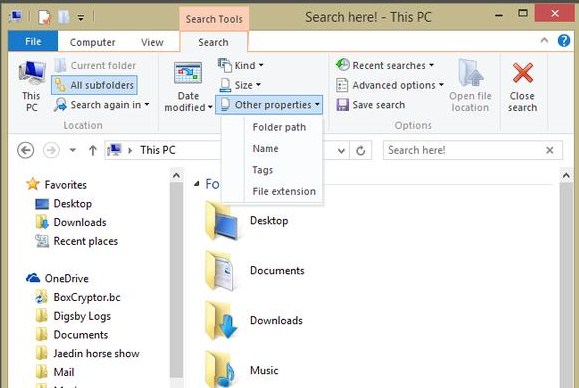Open Search again in dropdown

point(102,105)
